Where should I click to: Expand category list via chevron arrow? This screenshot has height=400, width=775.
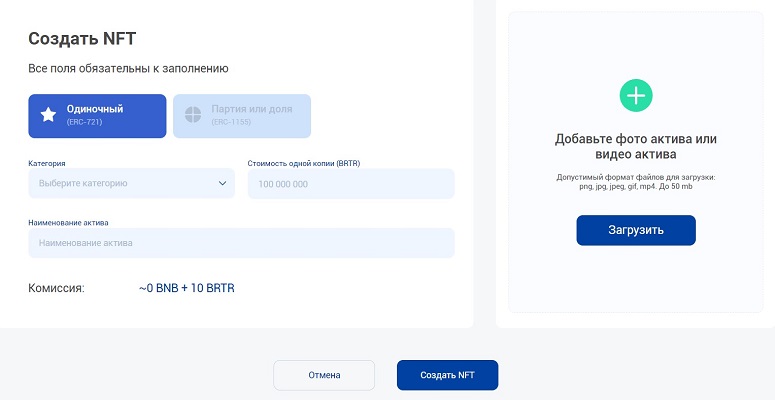[222, 183]
